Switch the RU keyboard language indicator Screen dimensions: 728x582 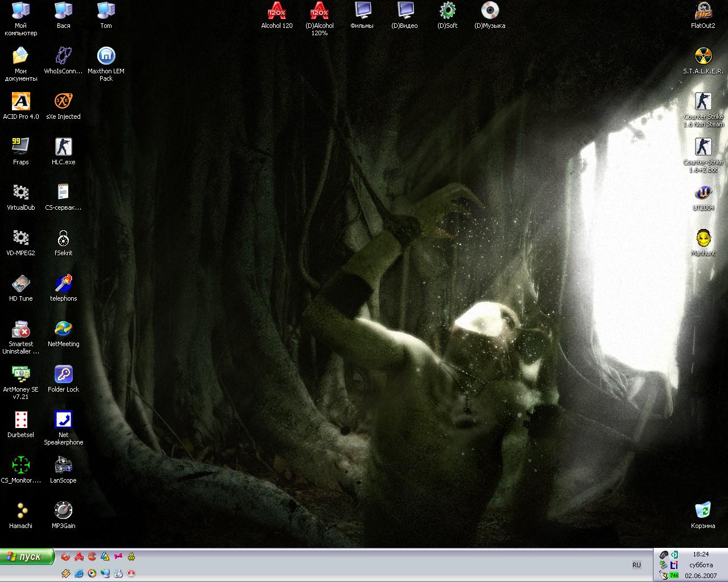tap(636, 565)
